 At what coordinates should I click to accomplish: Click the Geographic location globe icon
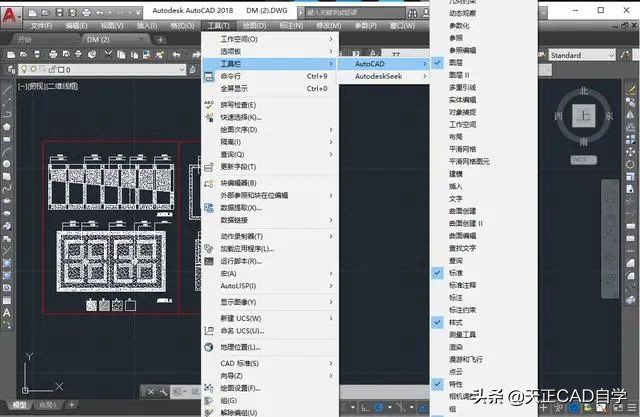(x=209, y=347)
